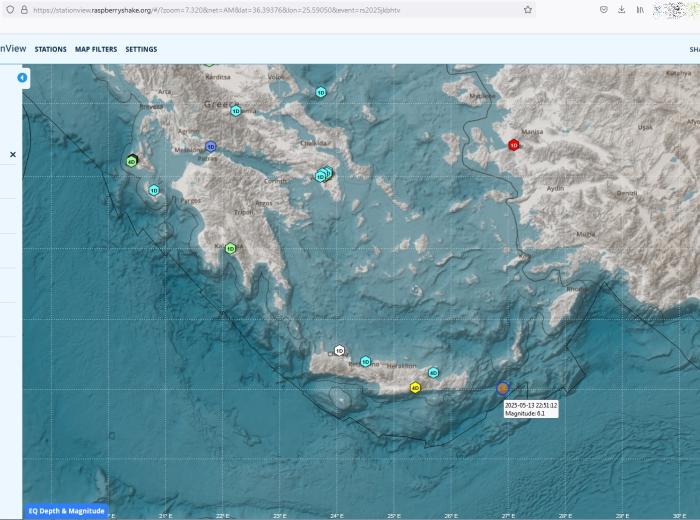Select the cyan 1D station near Lamia
Image resolution: width=700 pixels, height=520 pixels.
tap(236, 111)
